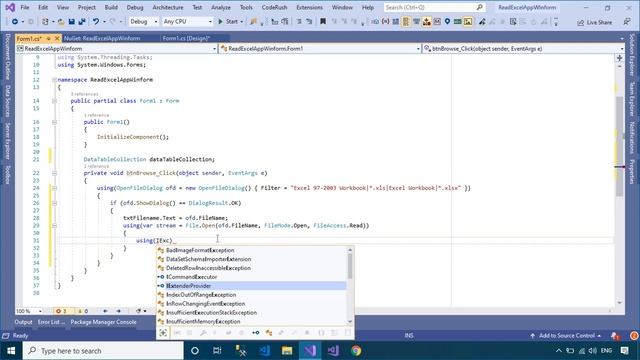
Task: Collapse the namespace ReadExcelAppWinform block
Action: [54, 80]
